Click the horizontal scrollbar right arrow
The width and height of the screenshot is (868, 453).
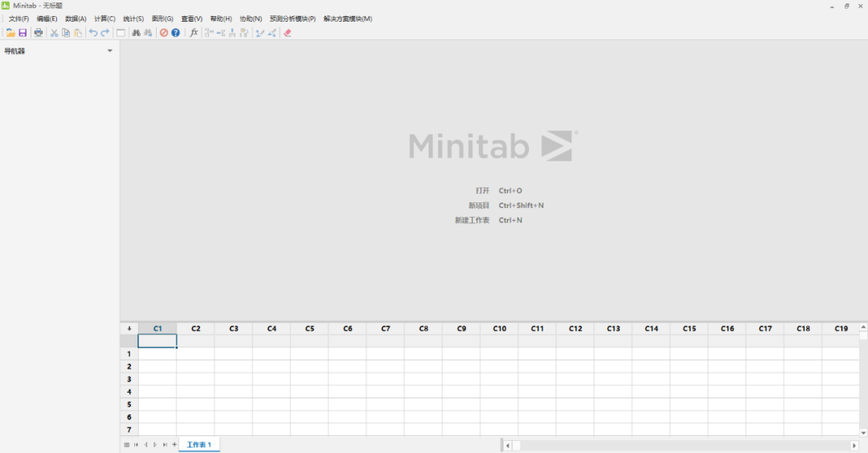854,445
